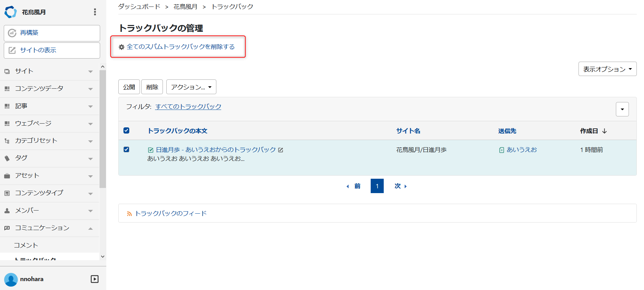This screenshot has height=290, width=644.
Task: Click sidebar scrollbar down arrow
Action: pos(103,256)
